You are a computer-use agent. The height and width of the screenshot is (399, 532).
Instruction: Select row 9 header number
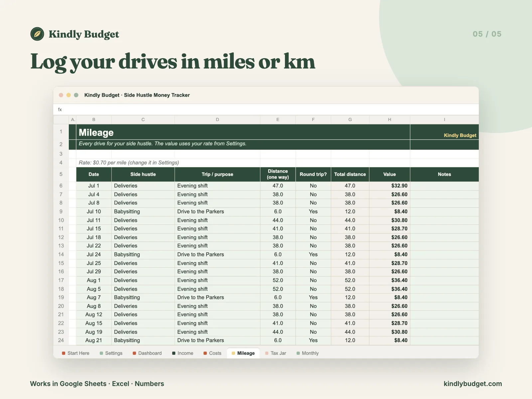(x=61, y=211)
